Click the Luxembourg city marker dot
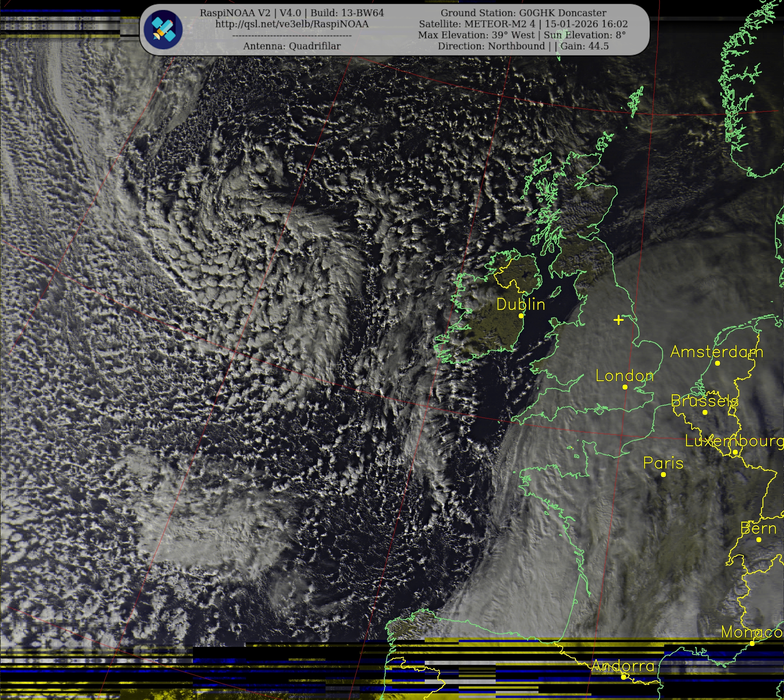 [x=735, y=452]
